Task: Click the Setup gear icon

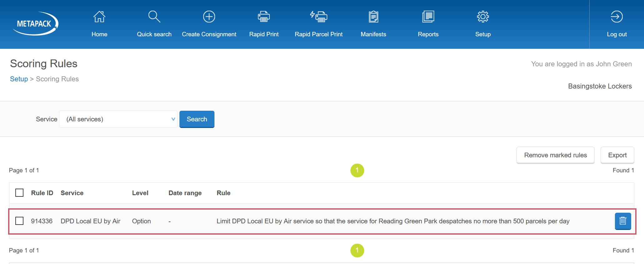Action: click(x=483, y=17)
